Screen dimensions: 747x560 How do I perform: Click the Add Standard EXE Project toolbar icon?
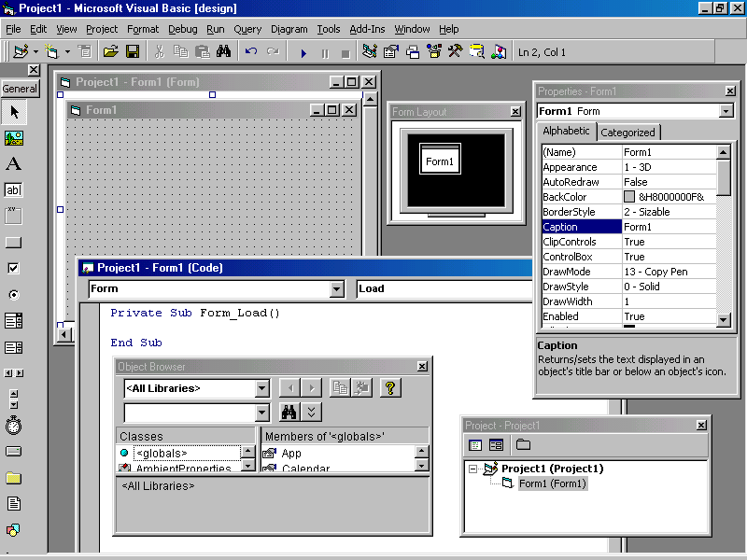pos(21,51)
